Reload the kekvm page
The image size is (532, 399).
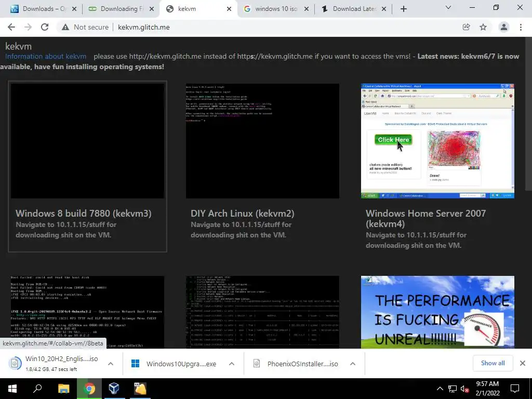click(x=45, y=27)
